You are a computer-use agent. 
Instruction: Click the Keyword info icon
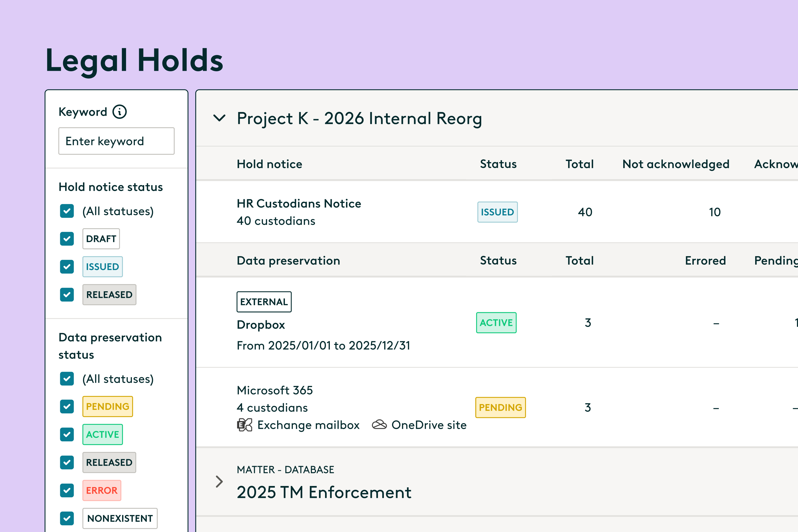click(119, 112)
